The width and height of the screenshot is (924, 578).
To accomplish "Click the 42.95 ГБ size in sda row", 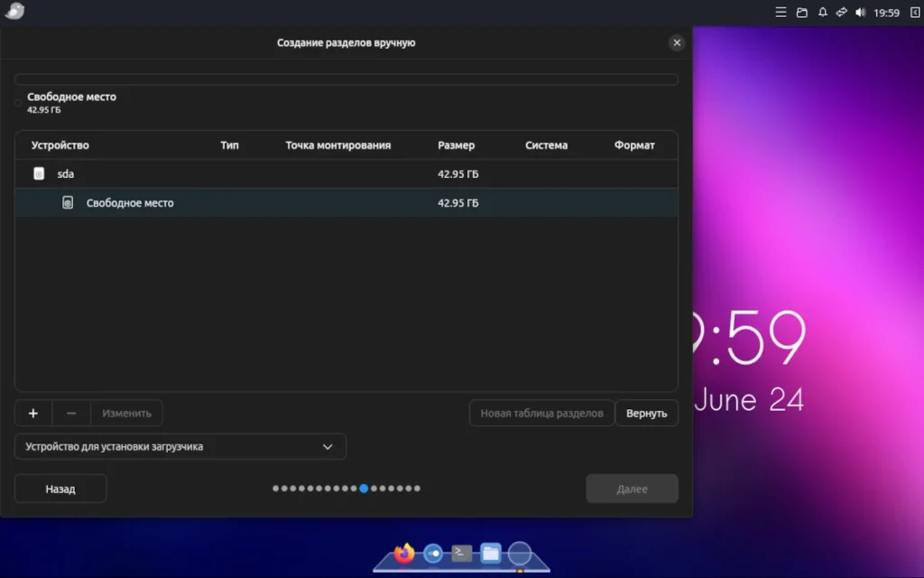I will 457,174.
